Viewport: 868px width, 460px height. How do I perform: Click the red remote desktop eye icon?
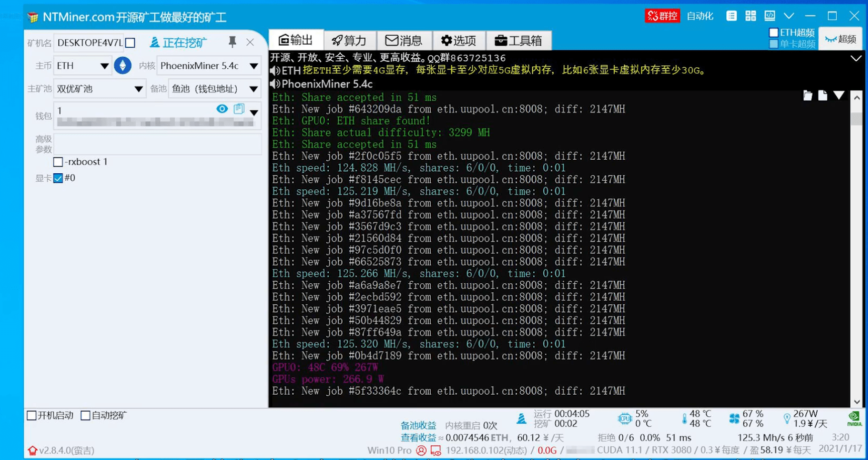(436, 450)
